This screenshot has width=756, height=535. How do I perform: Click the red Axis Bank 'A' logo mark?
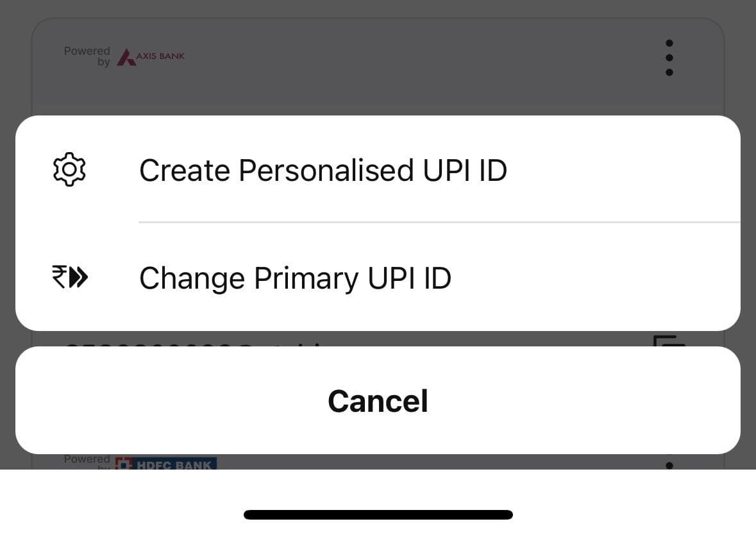126,58
